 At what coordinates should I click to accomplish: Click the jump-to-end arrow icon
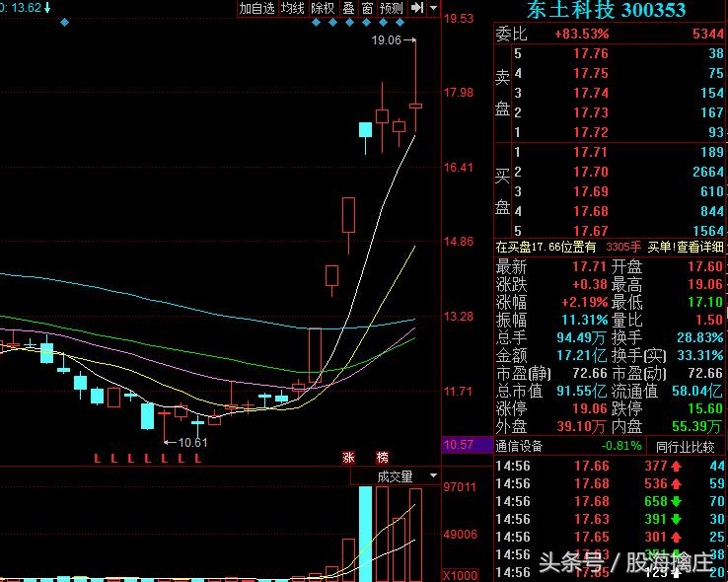click(417, 8)
